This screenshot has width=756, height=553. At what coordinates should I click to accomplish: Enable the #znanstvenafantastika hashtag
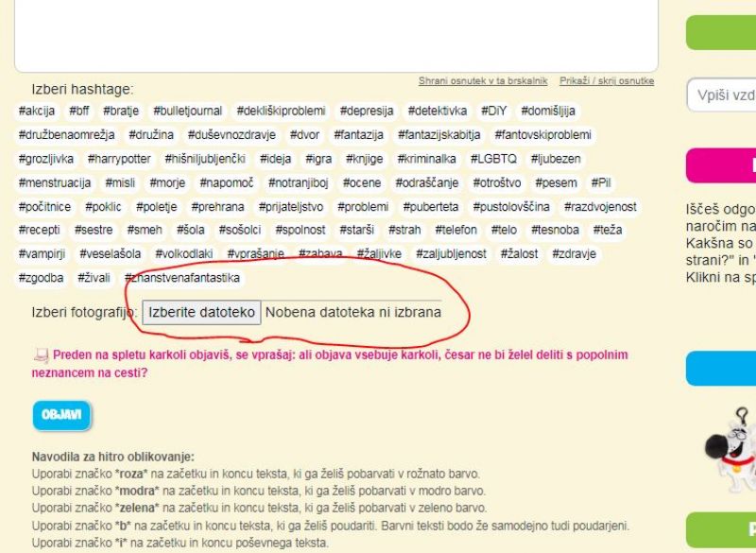click(x=182, y=278)
